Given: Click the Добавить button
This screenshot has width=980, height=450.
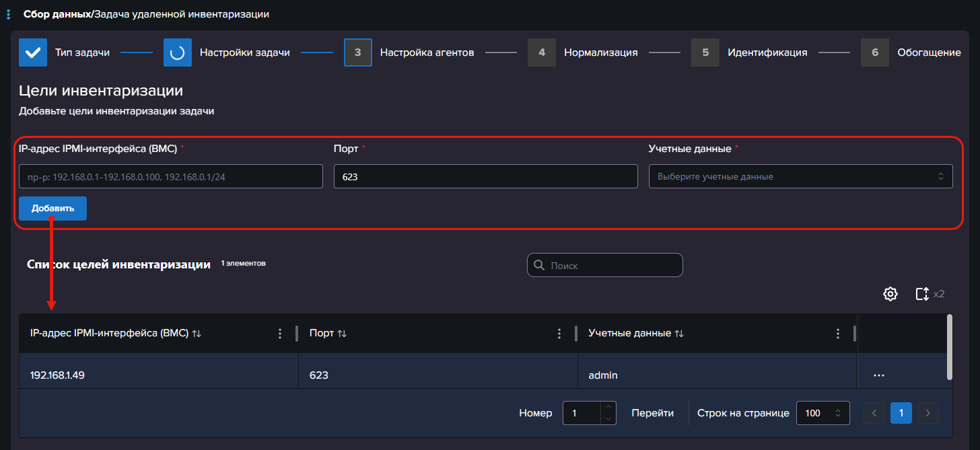Looking at the screenshot, I should [53, 209].
